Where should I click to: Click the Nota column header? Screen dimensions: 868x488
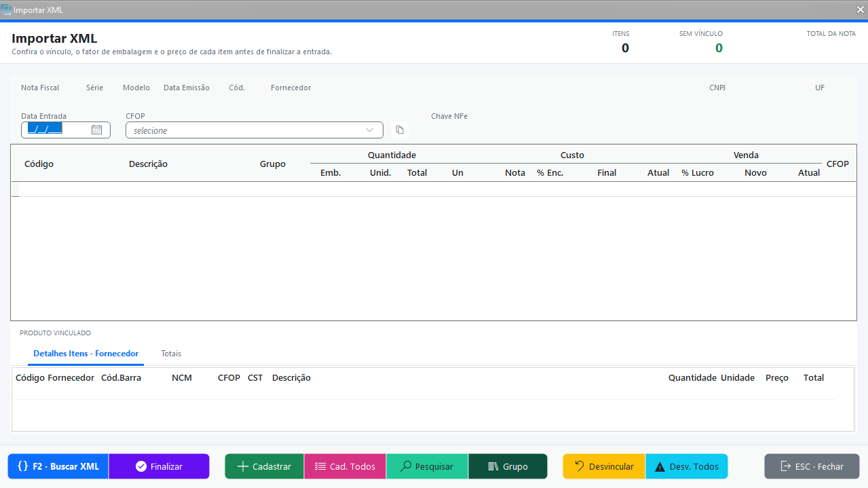click(515, 173)
